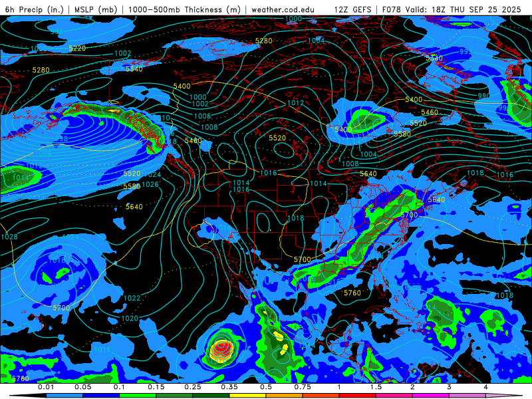Click the bright green 0.1–0.15 legend swatch
Image resolution: width=532 pixels, height=399 pixels.
click(138, 396)
